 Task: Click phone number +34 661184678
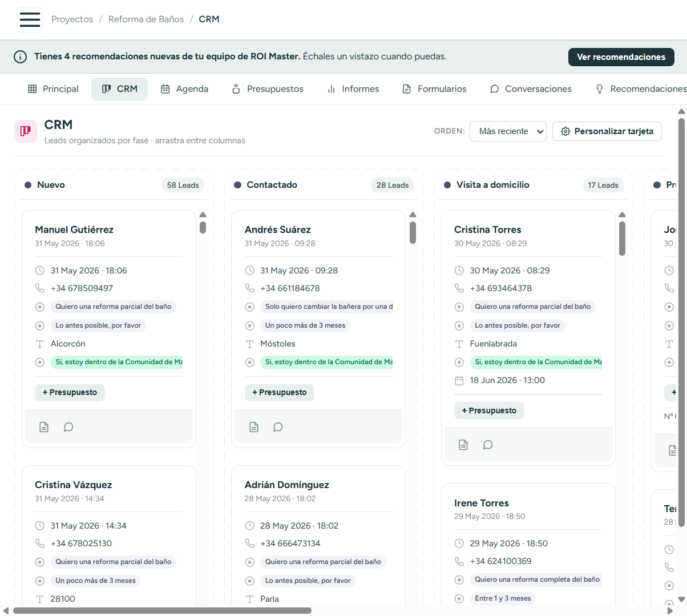(290, 288)
